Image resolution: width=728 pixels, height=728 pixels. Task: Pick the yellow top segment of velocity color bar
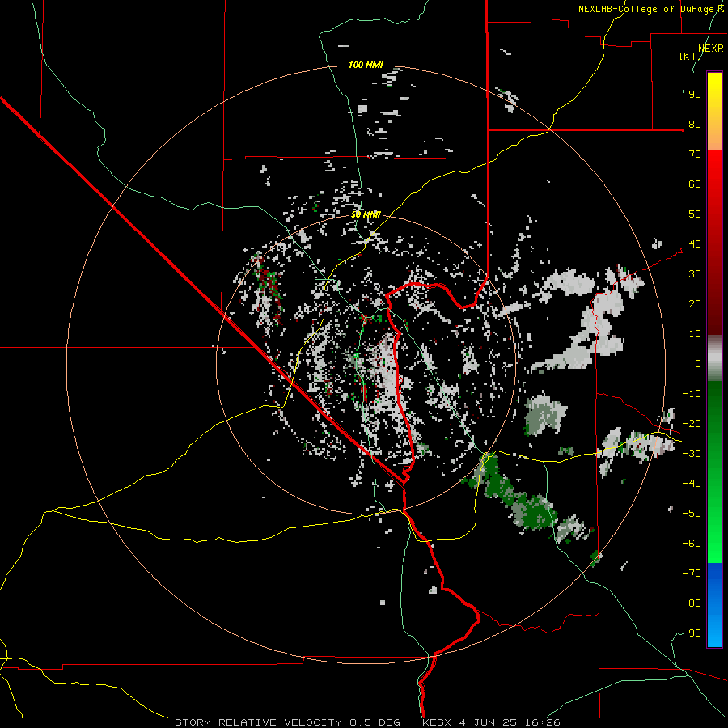point(714,112)
